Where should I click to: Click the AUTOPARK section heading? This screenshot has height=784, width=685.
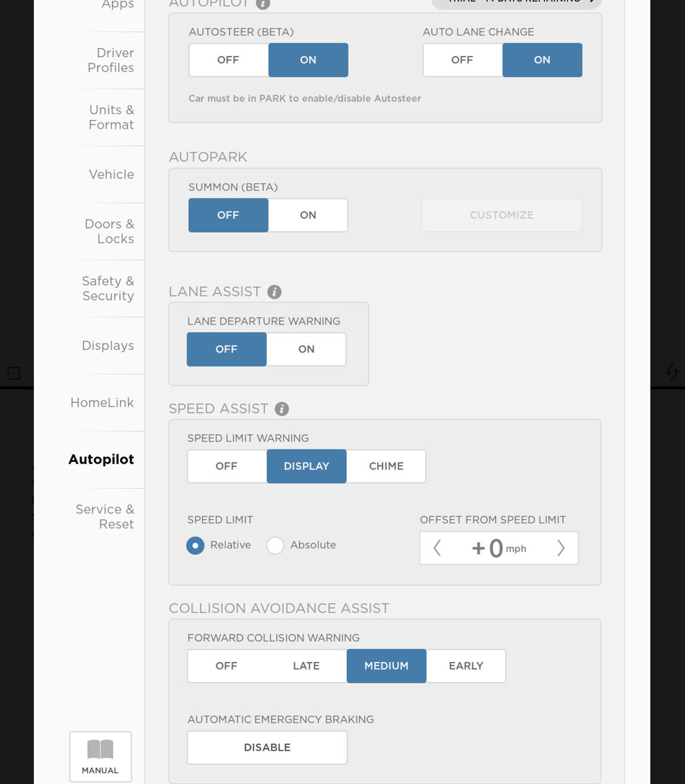(x=208, y=157)
